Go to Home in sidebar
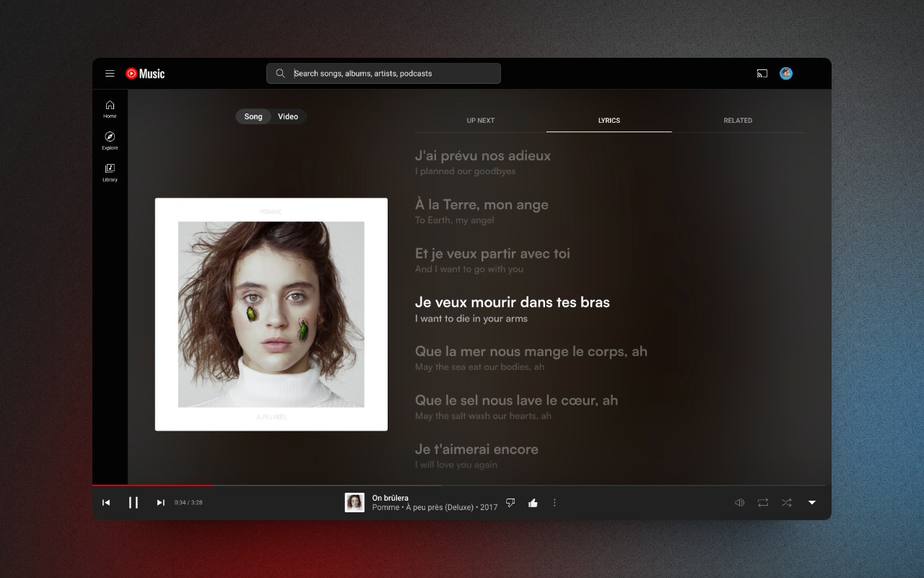The height and width of the screenshot is (578, 924). tap(110, 109)
